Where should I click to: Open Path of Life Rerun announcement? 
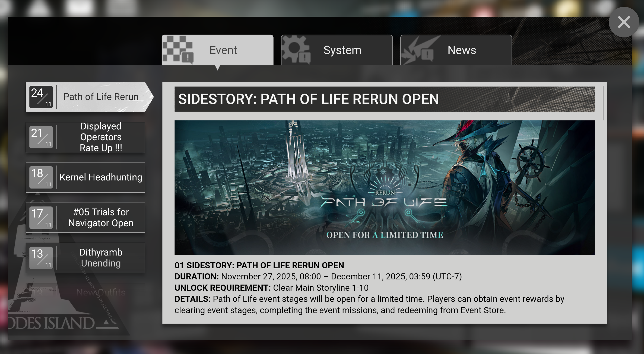(101, 97)
